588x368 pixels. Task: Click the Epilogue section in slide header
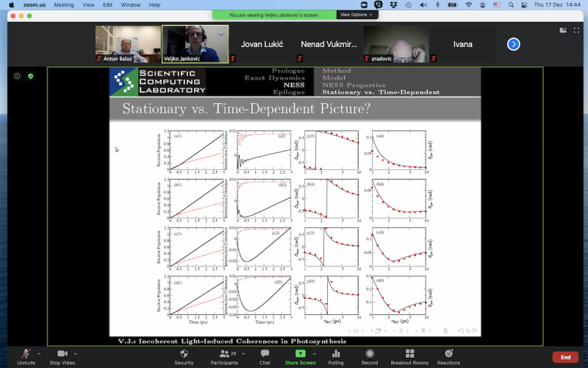pyautogui.click(x=289, y=93)
